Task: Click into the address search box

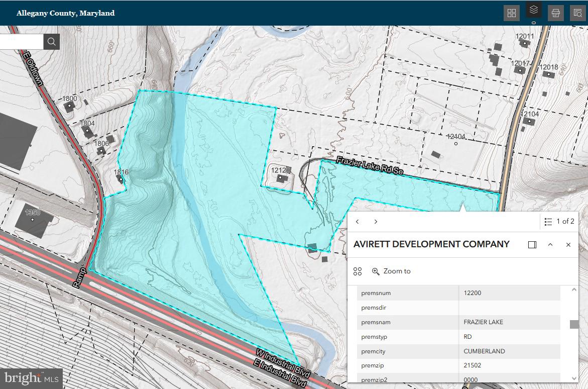Action: (x=21, y=42)
